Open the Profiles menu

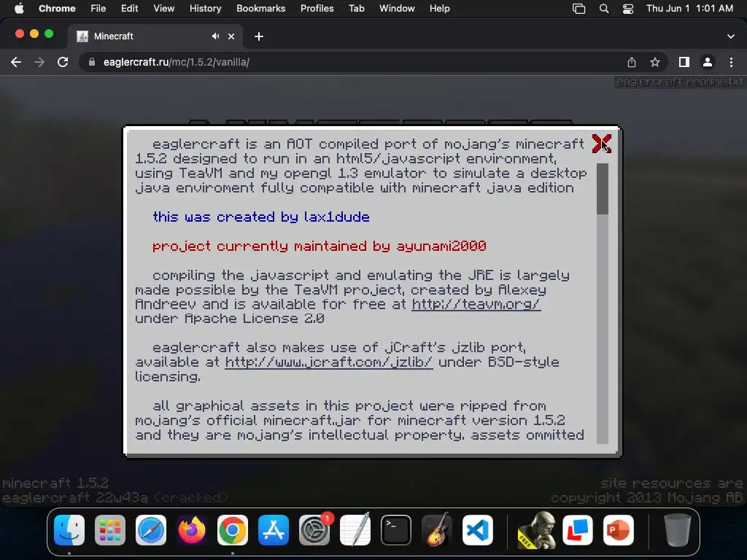pos(317,9)
